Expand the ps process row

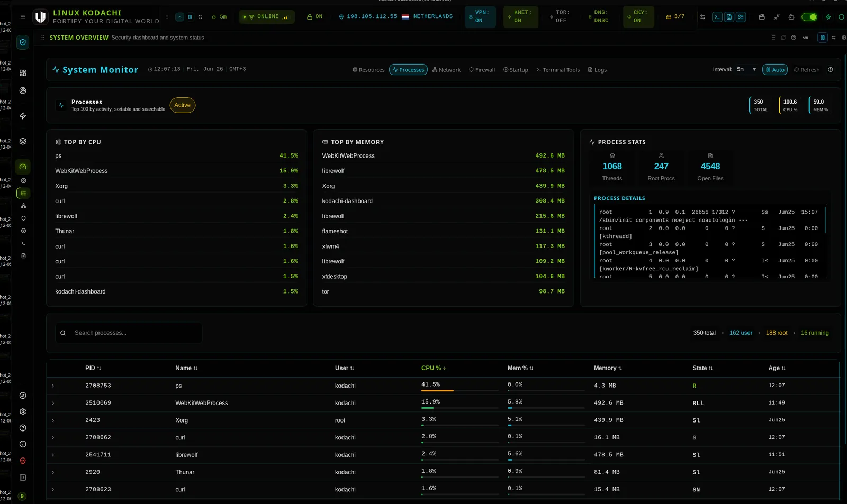pyautogui.click(x=53, y=386)
